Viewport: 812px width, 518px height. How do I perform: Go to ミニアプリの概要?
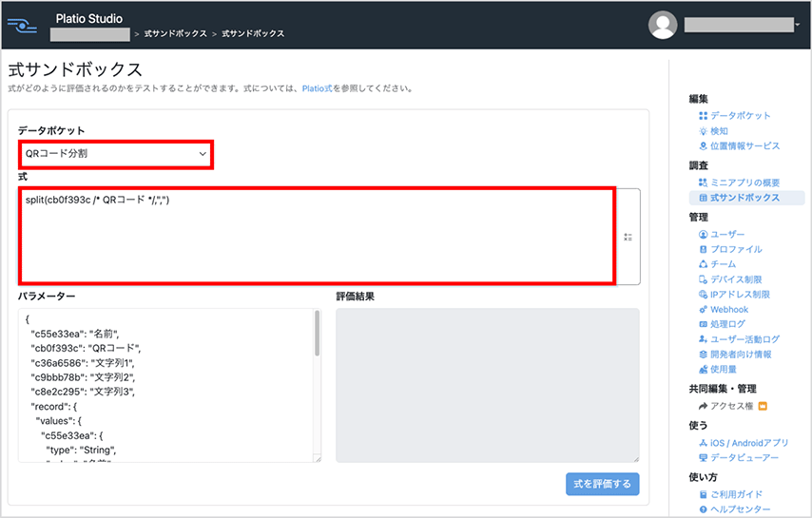coord(745,182)
